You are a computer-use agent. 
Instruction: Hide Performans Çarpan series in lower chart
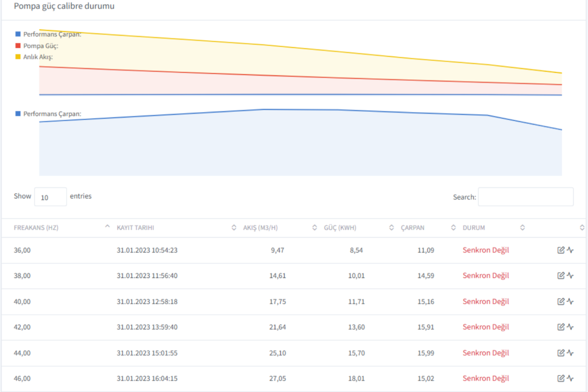tap(52, 114)
